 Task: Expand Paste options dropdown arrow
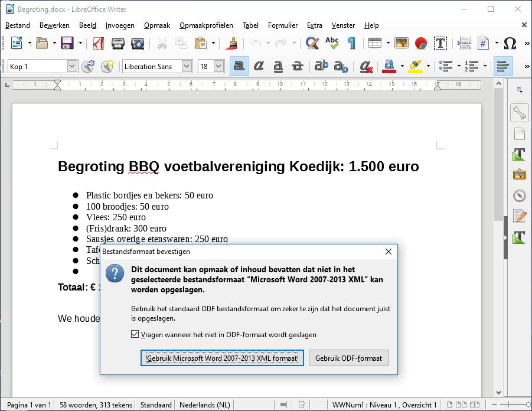tap(213, 43)
